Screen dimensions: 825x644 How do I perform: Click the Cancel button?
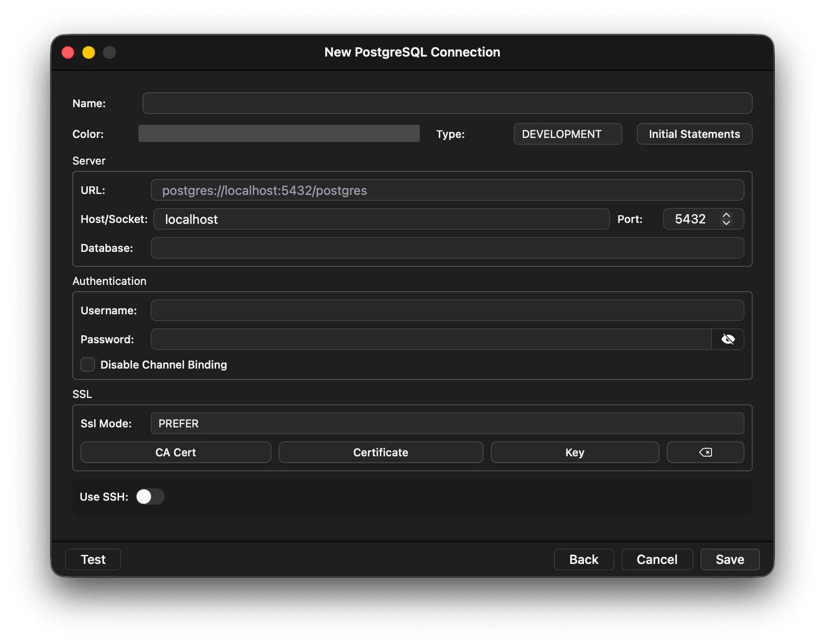click(657, 559)
